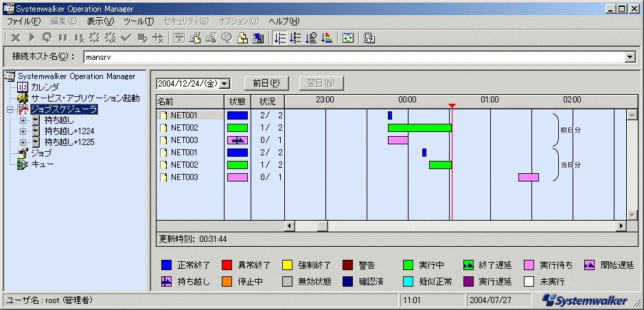
Task: Click the Systemwalker Operation Manager root tree icon
Action: [11, 76]
